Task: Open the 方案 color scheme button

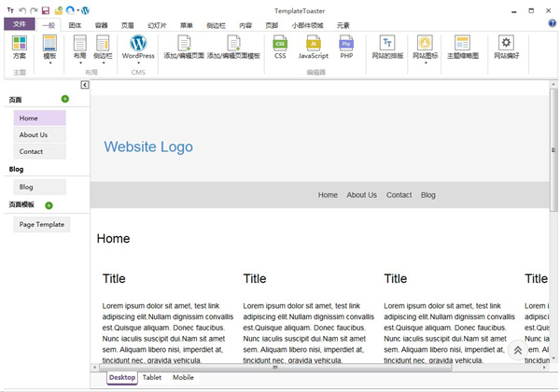Action: (20, 47)
